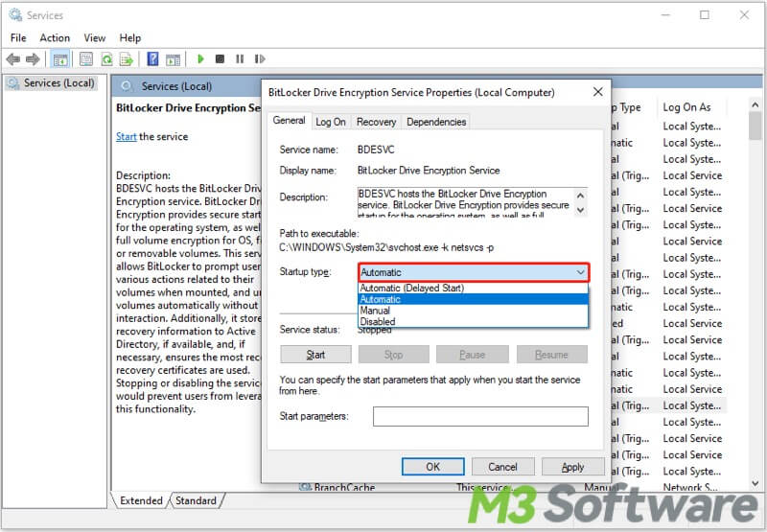Open the Startup type combo box arrow
This screenshot has height=532, width=767.
click(x=580, y=272)
